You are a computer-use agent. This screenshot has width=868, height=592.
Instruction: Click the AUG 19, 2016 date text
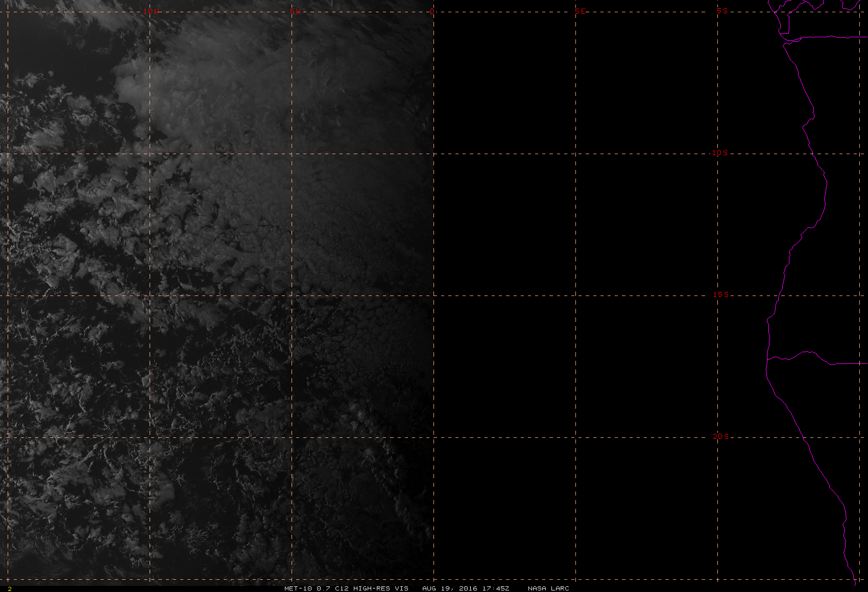[449, 588]
